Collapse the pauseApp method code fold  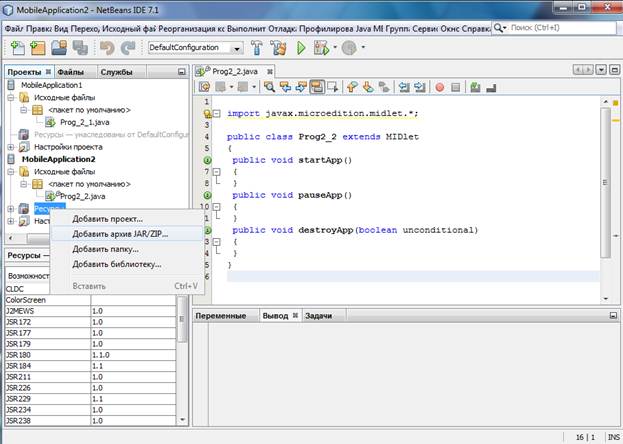point(216,206)
